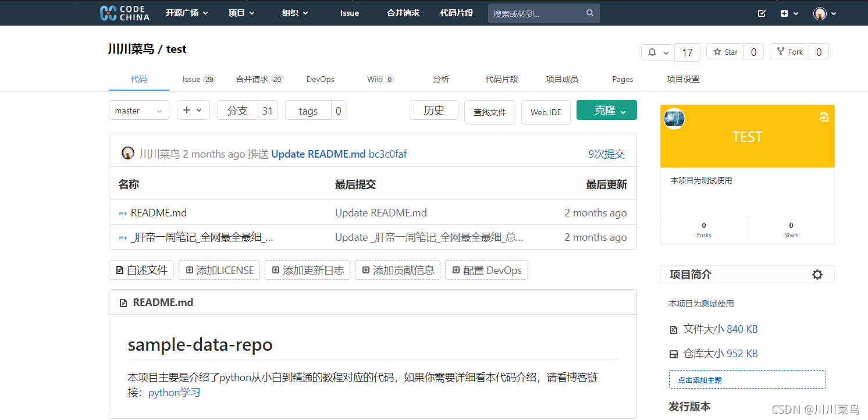Screen dimensions: 868x420
Task: Open Issue in top navigation
Action: [350, 13]
